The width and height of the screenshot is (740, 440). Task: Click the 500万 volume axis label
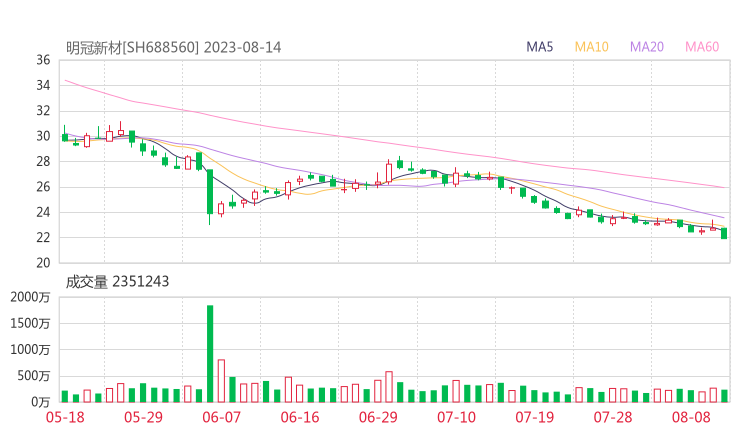coord(34,376)
